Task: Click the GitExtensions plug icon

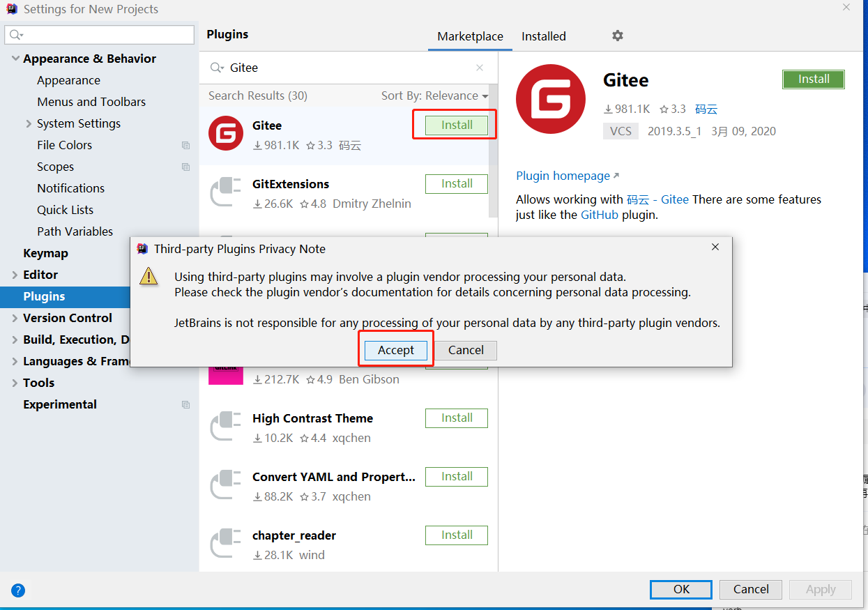Action: coord(226,192)
